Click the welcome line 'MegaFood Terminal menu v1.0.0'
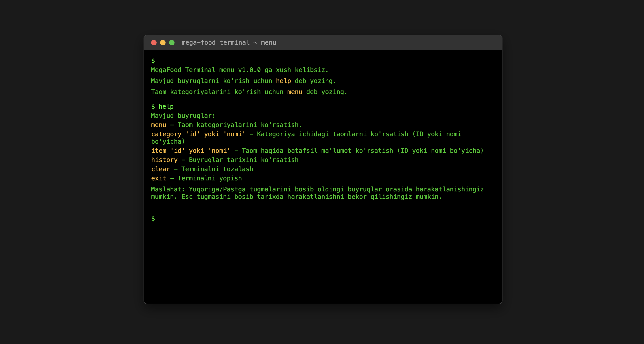Screen dimensions: 644x344 (206, 70)
